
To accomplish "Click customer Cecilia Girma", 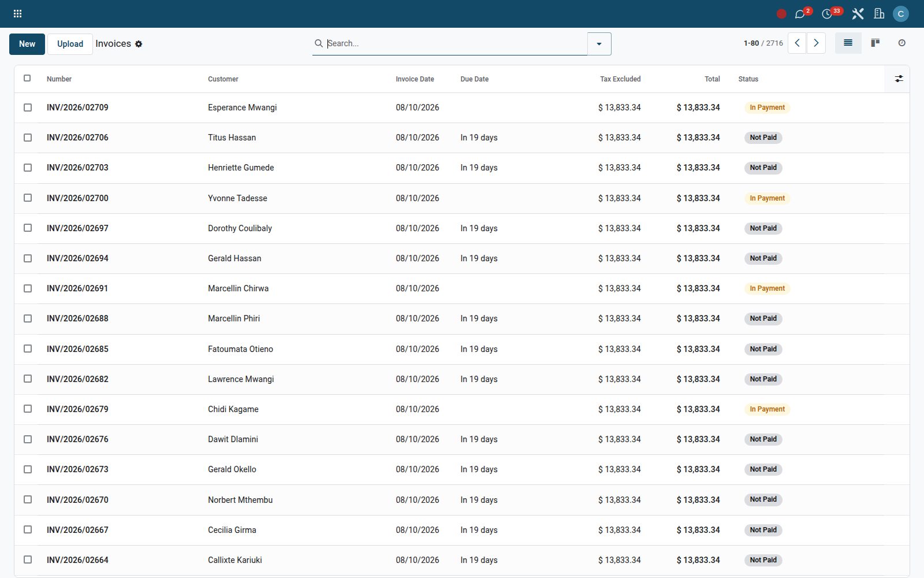I will pos(232,530).
